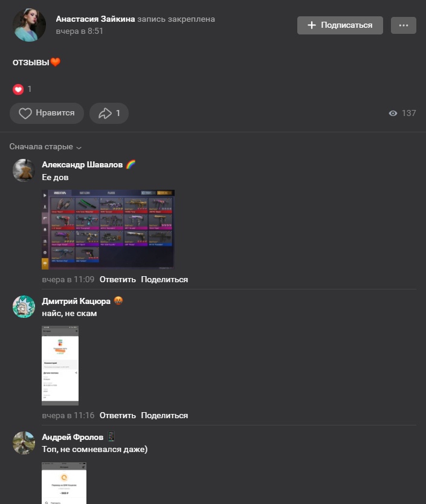426x504 pixels.
Task: Click the Подписаться subscribe button
Action: pos(340,25)
